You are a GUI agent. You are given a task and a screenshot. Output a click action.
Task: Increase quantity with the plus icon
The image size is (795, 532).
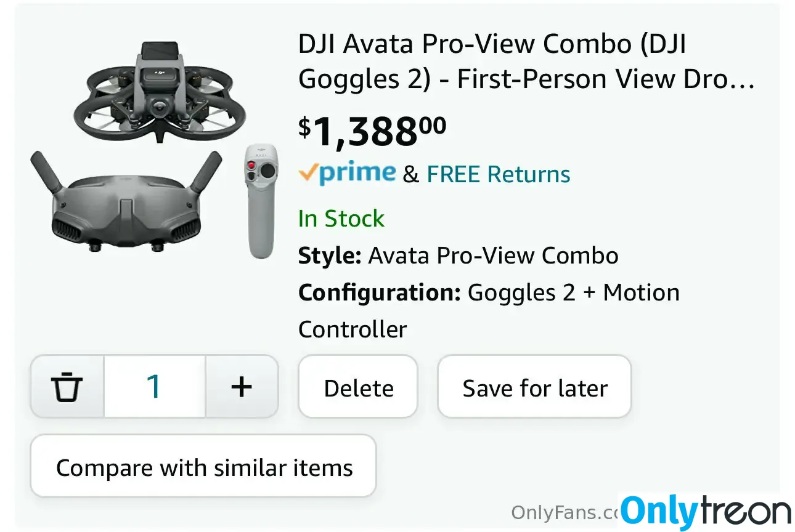point(242,387)
